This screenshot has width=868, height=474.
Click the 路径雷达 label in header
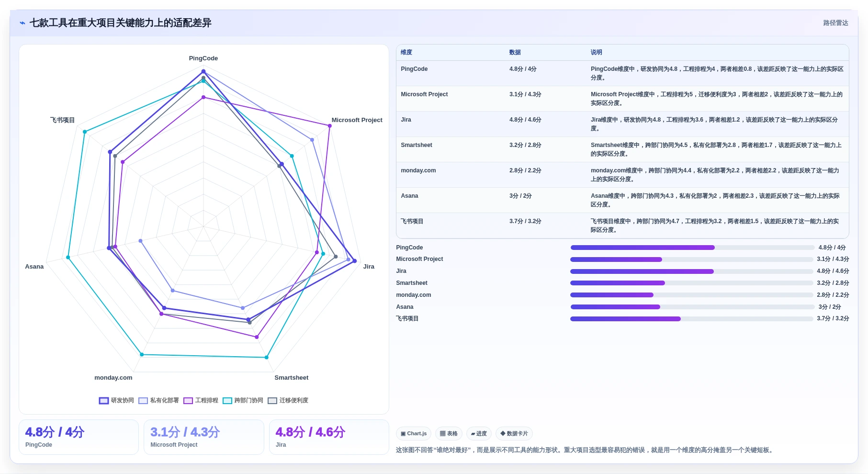tap(835, 23)
